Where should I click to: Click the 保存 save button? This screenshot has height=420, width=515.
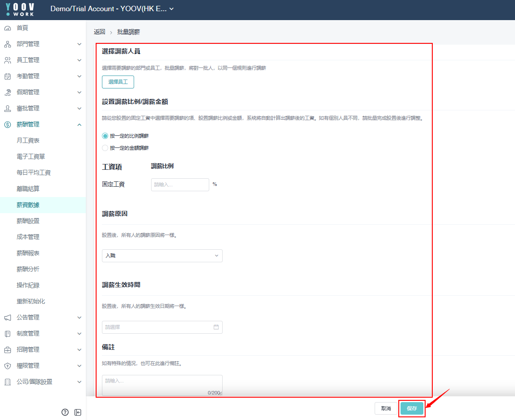pos(412,408)
